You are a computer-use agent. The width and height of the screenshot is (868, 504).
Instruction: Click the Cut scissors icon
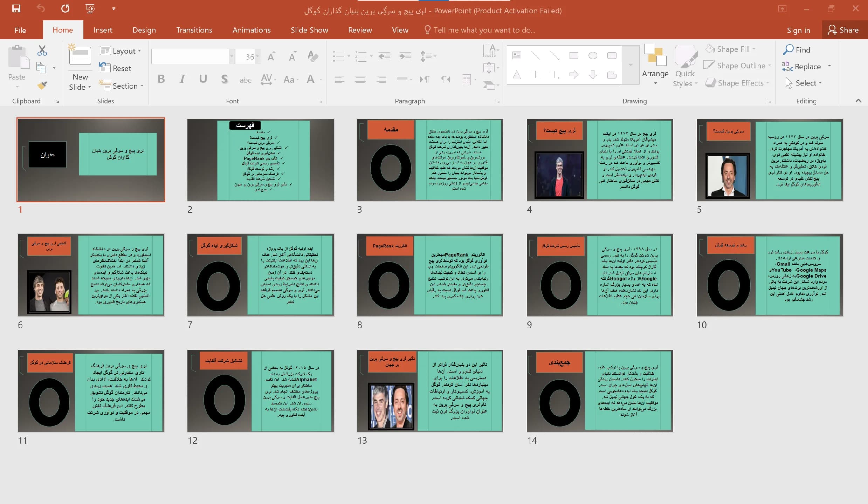[42, 51]
